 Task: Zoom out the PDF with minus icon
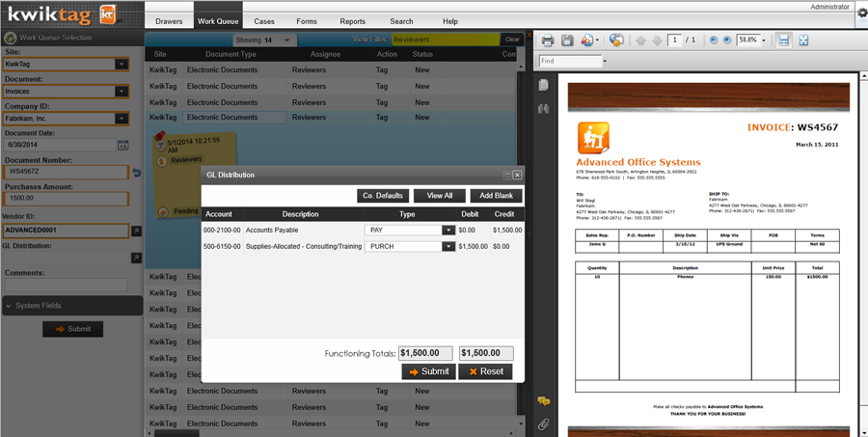[714, 40]
